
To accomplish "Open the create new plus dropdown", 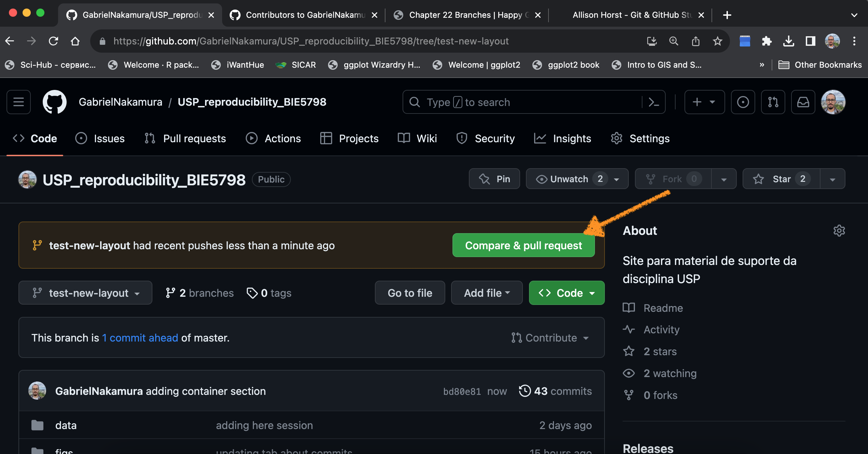I will [x=704, y=102].
